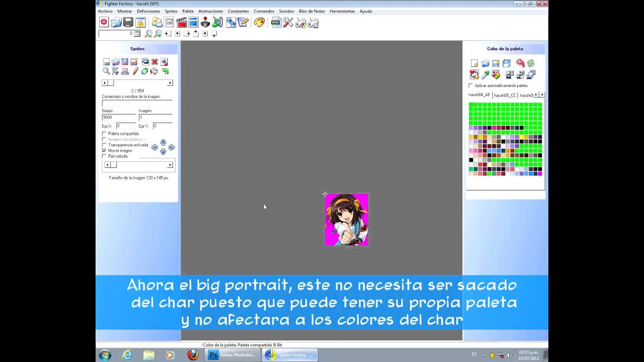Enable Paleta compartida checkbox
The height and width of the screenshot is (362, 644).
(x=104, y=134)
